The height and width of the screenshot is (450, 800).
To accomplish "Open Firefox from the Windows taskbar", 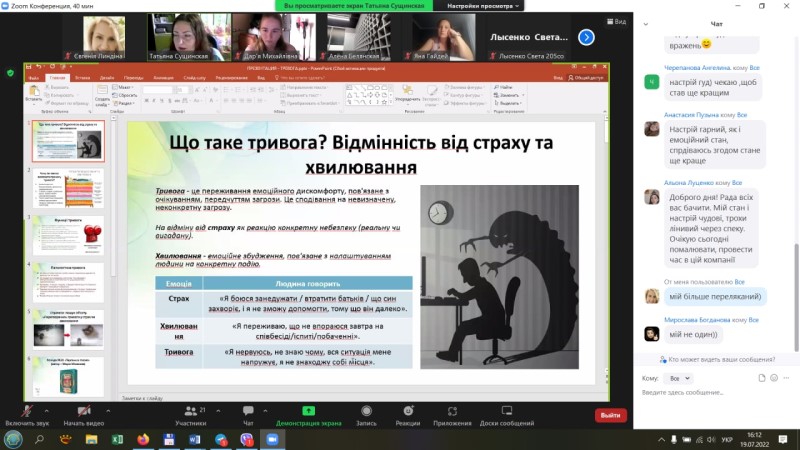I will click(142, 439).
